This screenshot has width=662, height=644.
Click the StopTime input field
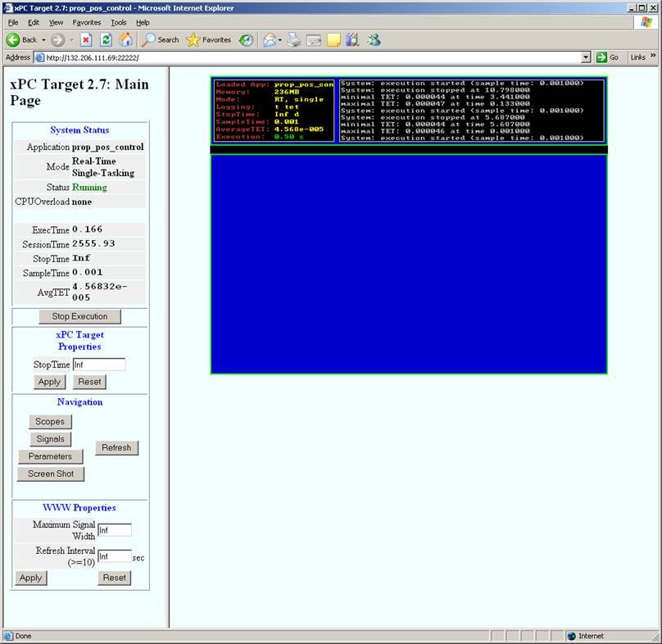click(99, 365)
